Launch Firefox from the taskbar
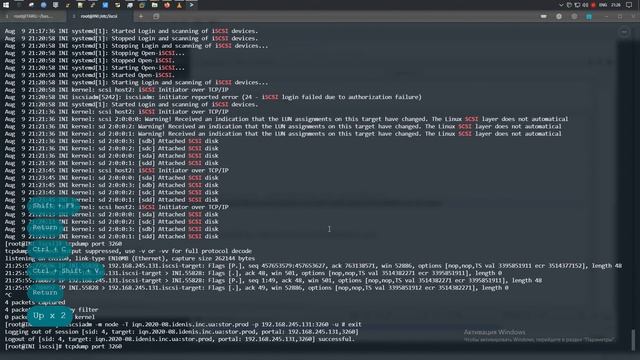Screen dimensions: 640x360 coord(167,5)
